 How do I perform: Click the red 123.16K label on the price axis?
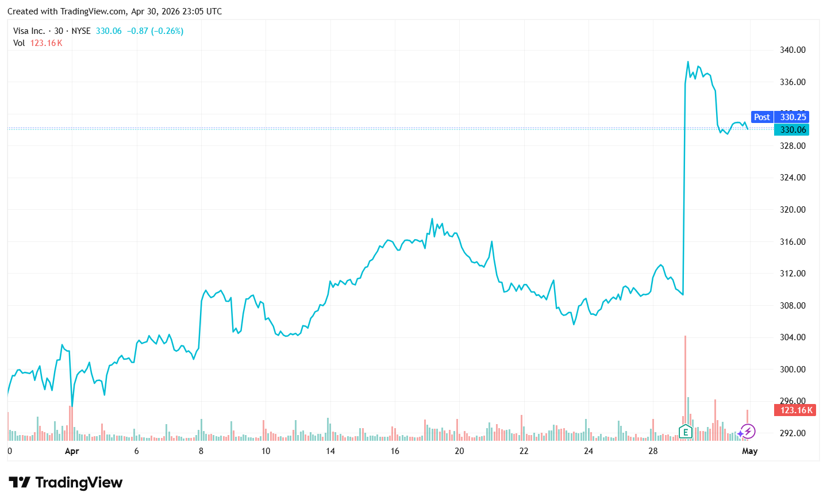795,410
